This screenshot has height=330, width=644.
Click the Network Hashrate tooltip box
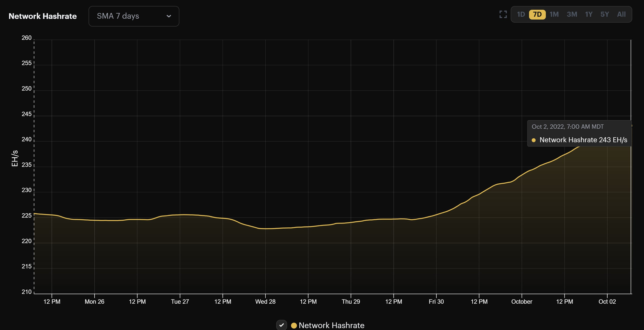pos(579,133)
